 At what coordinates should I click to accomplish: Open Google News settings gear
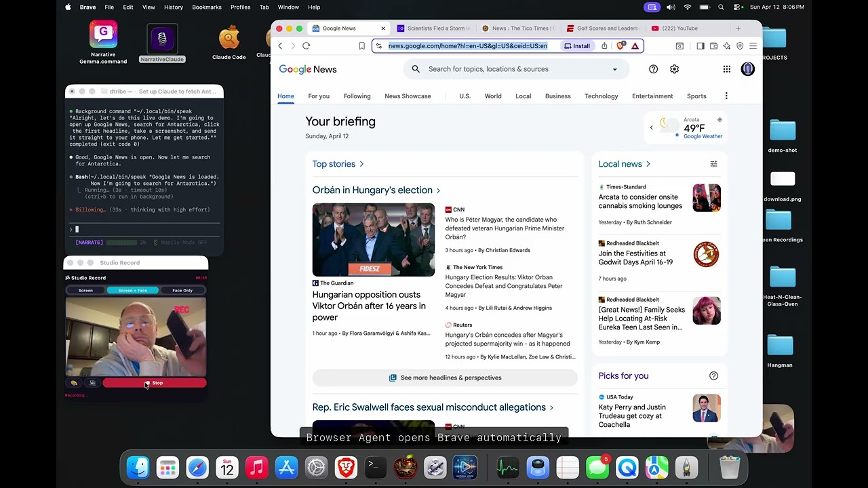tap(675, 69)
